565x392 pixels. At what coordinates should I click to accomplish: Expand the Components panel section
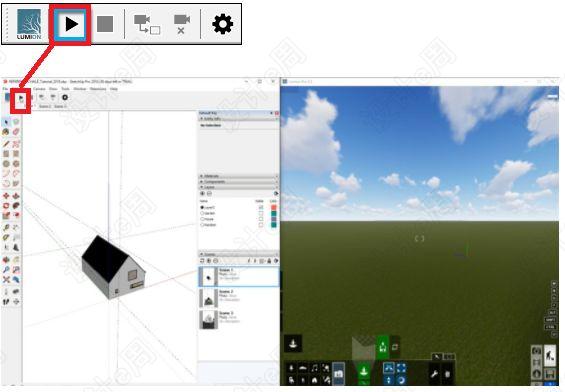[x=238, y=182]
